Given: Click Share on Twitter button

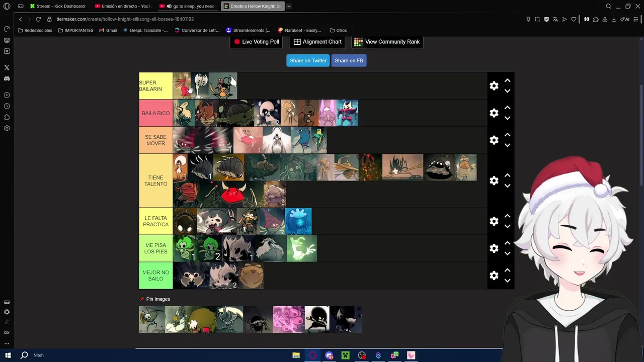Looking at the screenshot, I should point(308,60).
